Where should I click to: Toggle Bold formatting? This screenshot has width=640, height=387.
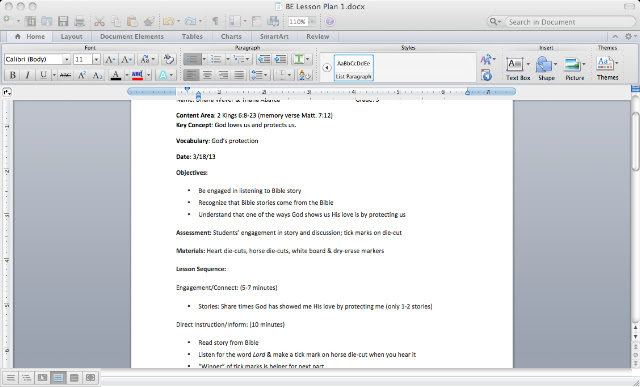(13, 75)
